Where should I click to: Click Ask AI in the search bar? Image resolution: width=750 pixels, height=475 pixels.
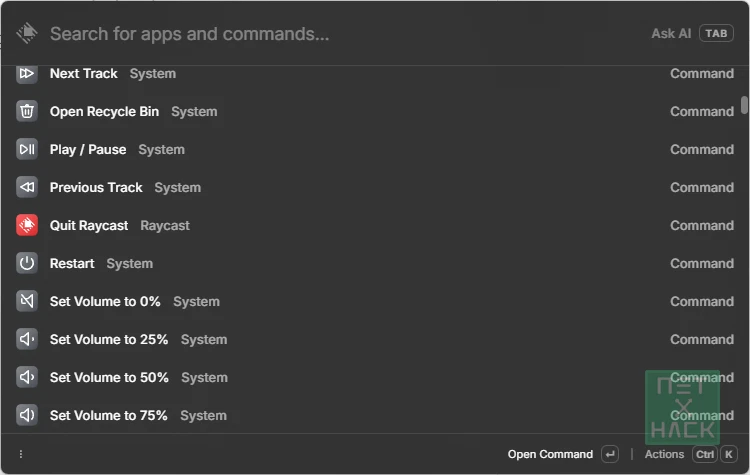tap(671, 33)
